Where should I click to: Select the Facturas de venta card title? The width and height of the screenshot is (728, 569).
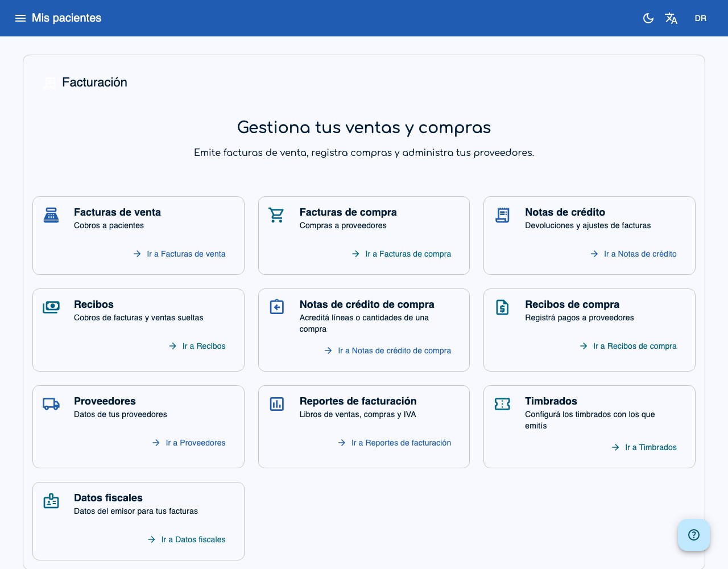(117, 212)
